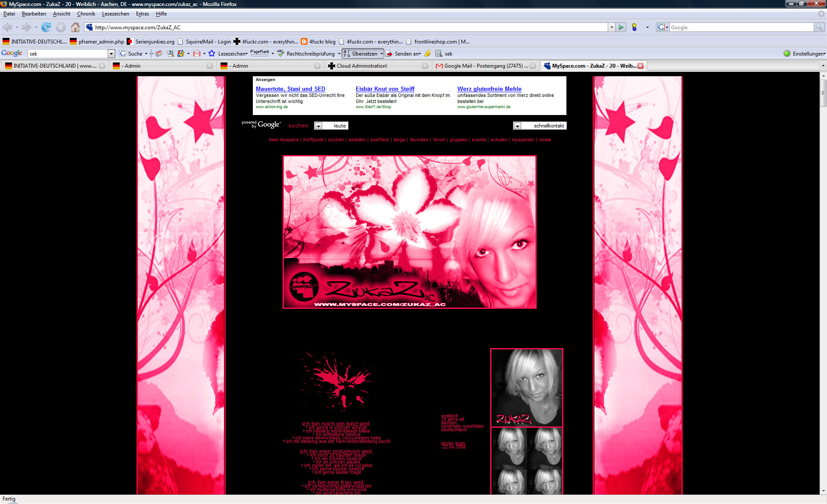Open the Google Toolbar search history dropdown
Screen dimensions: 827x504
click(111, 53)
